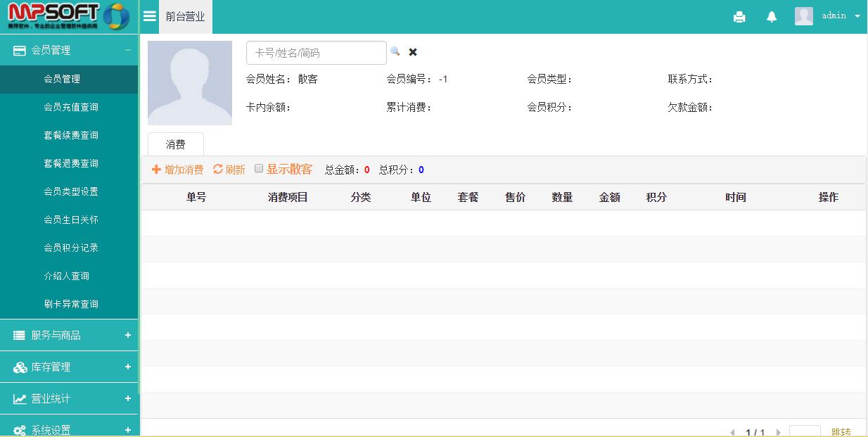Select the 消费 tab
868x437 pixels.
175,144
